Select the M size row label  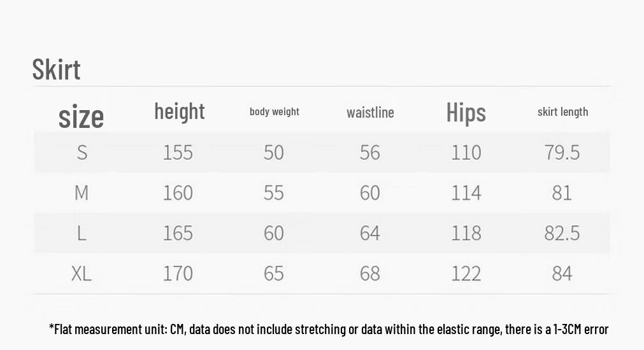click(82, 192)
